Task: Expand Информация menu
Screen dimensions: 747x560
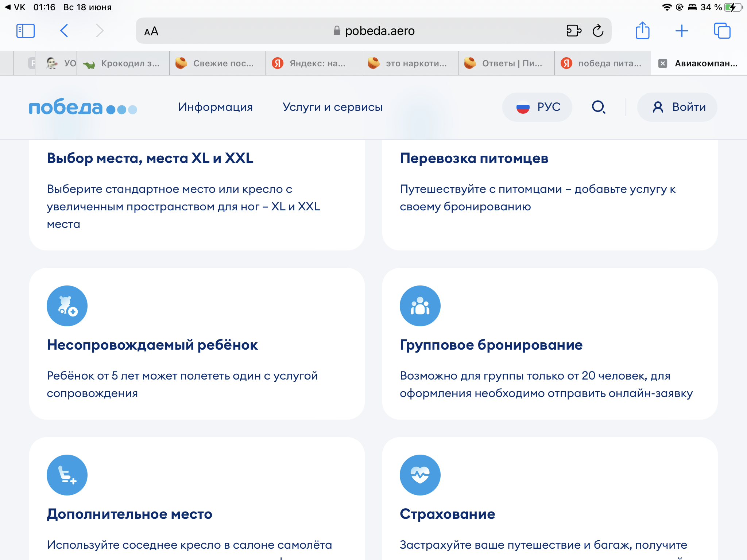Action: (x=215, y=107)
